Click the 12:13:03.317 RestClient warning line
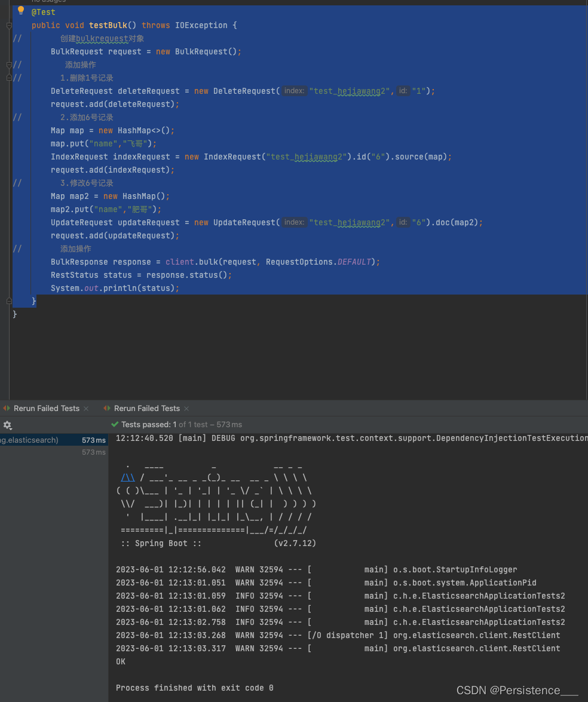Screen dimensions: 588x702 click(x=338, y=648)
